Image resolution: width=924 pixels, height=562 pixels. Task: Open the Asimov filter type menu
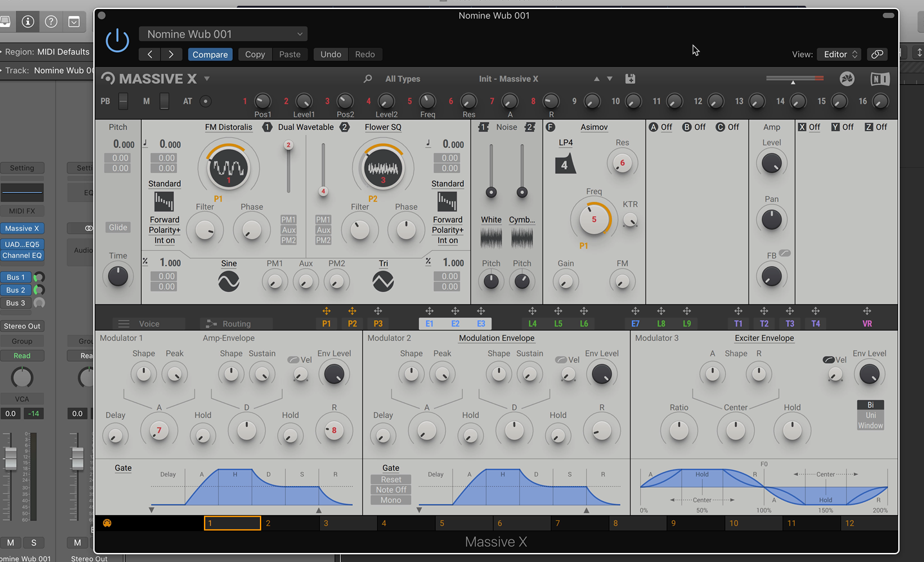(x=594, y=127)
